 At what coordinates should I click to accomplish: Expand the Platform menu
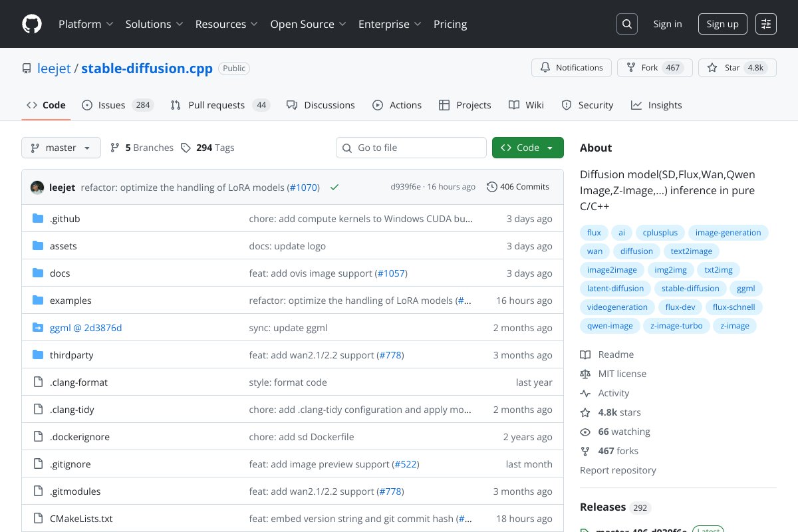[86, 24]
